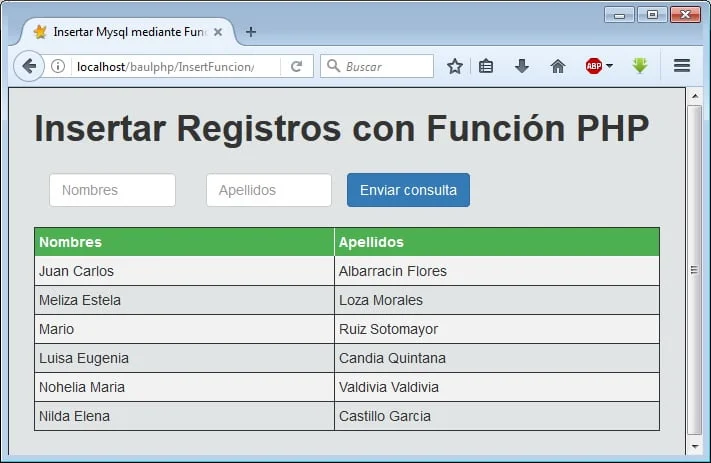Open a new tab with plus button

(251, 32)
